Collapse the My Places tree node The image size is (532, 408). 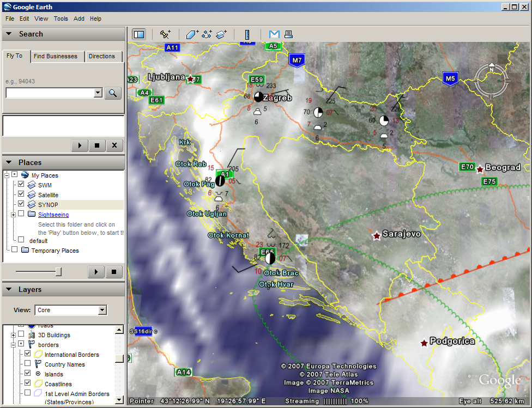(7, 175)
